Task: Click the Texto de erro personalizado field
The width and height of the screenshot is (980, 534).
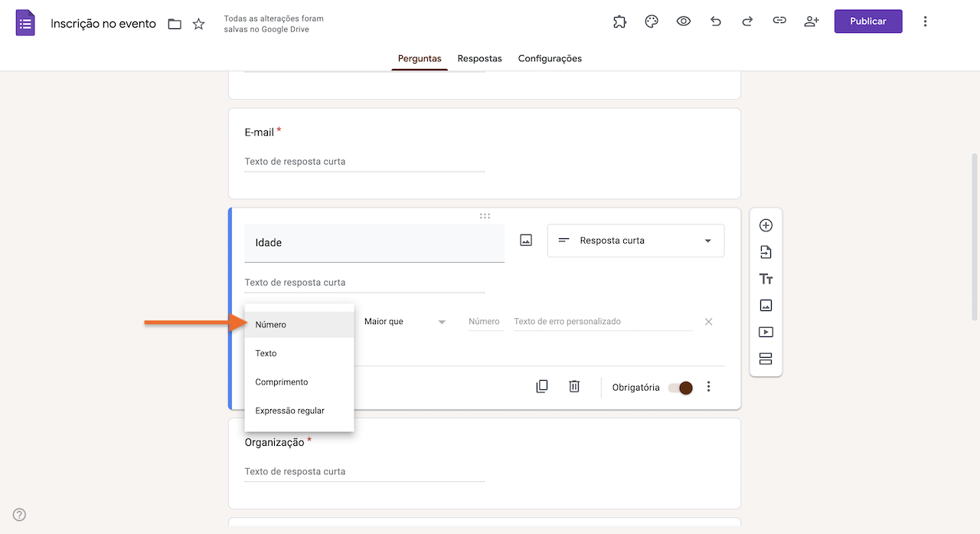Action: (602, 321)
